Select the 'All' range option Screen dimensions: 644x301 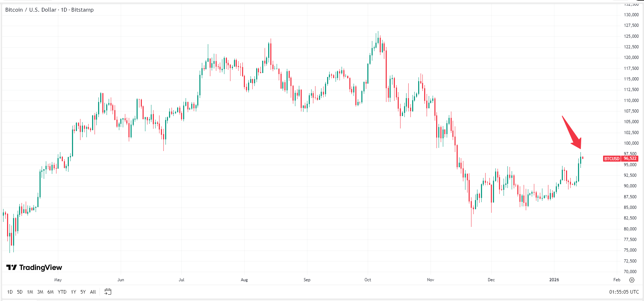click(92, 292)
